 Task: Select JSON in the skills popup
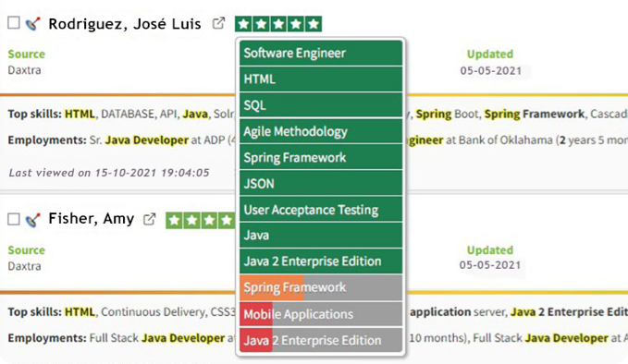(321, 183)
